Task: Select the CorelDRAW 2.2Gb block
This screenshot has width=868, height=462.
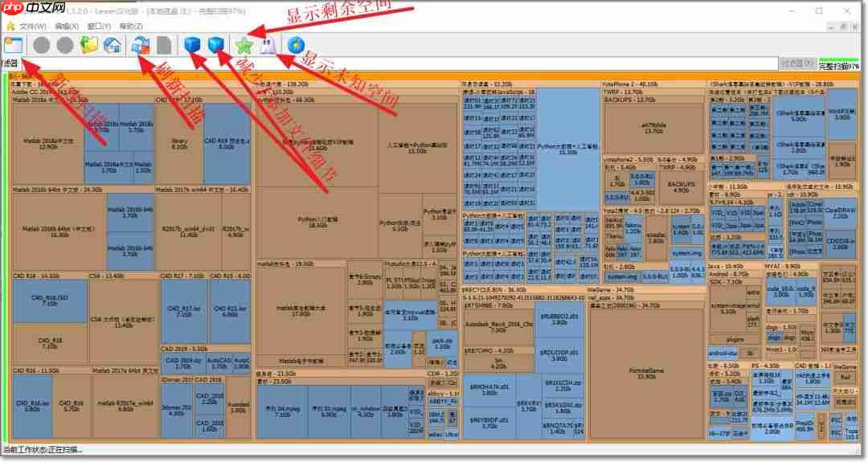Action: pyautogui.click(x=840, y=213)
